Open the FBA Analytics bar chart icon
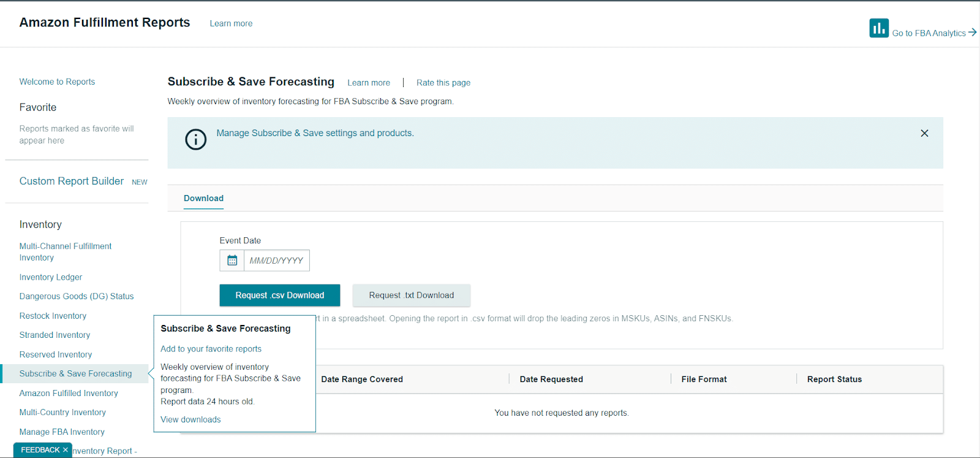 879,28
